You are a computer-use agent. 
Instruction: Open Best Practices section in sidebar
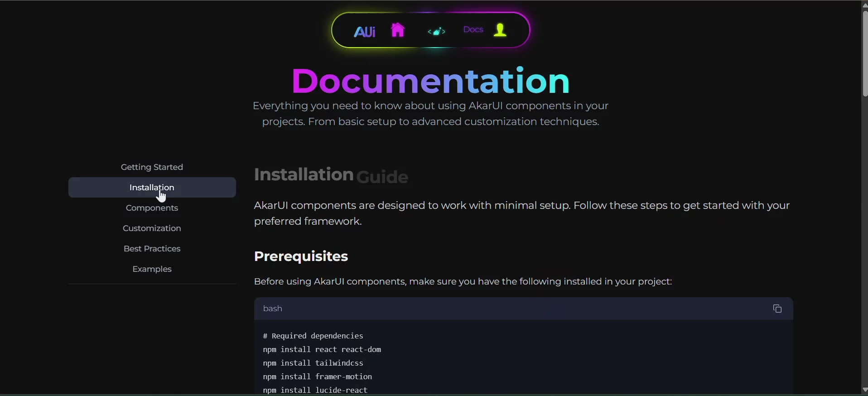tap(152, 248)
